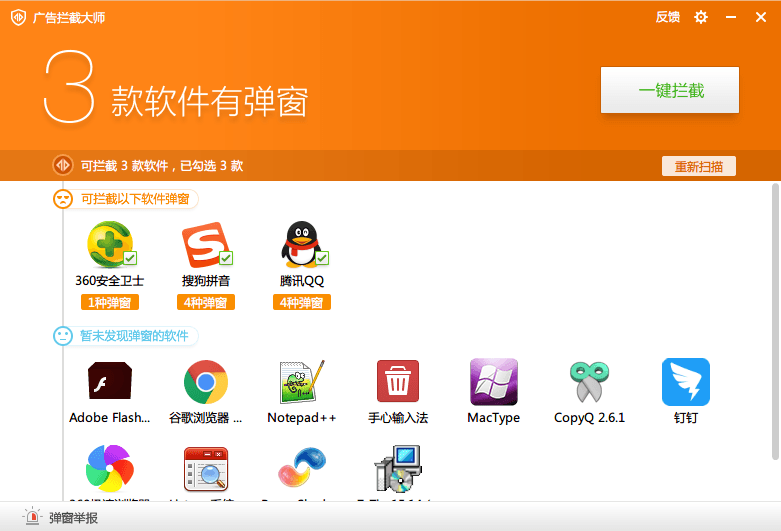
Task: Open 搜狗拼音 4种弹窗 details
Action: 205,302
